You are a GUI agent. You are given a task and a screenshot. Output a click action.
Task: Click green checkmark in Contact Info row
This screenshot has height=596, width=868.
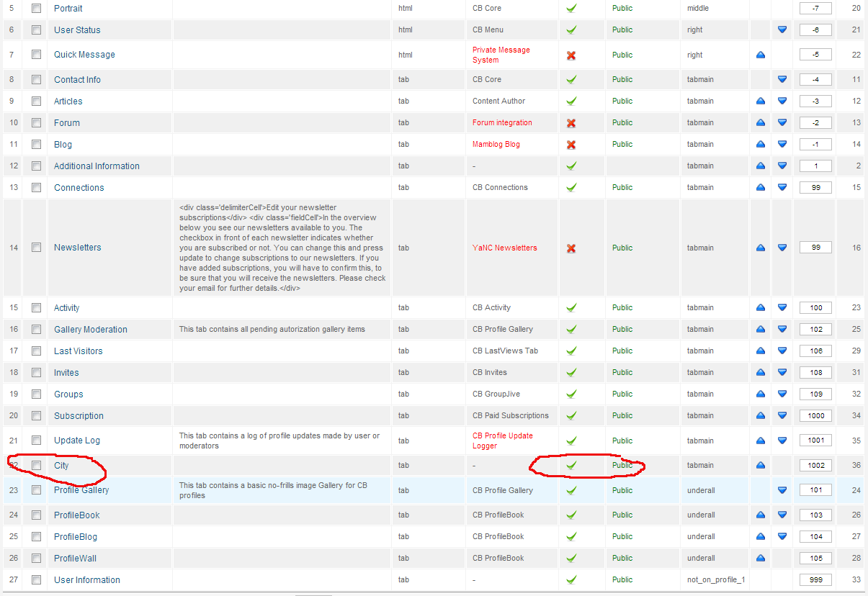pyautogui.click(x=571, y=80)
